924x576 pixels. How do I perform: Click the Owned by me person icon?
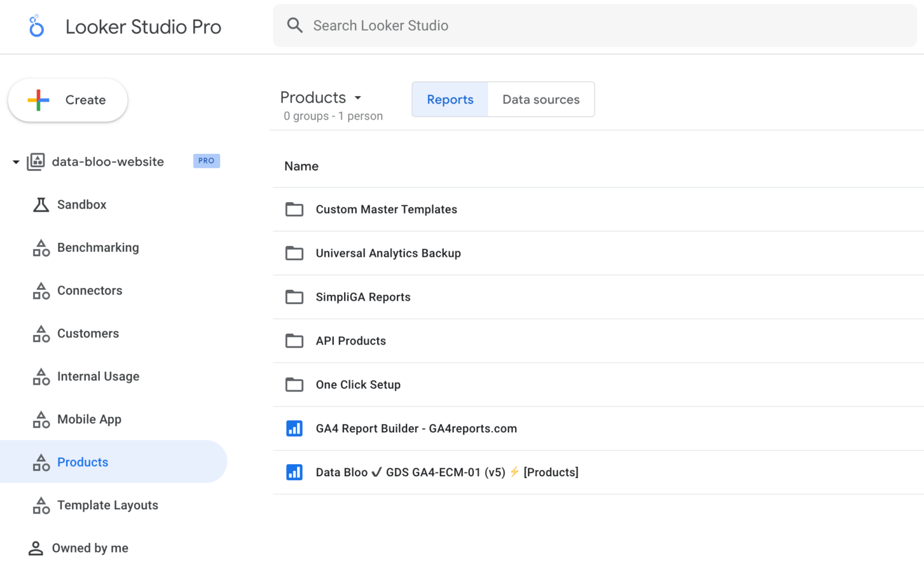[35, 548]
